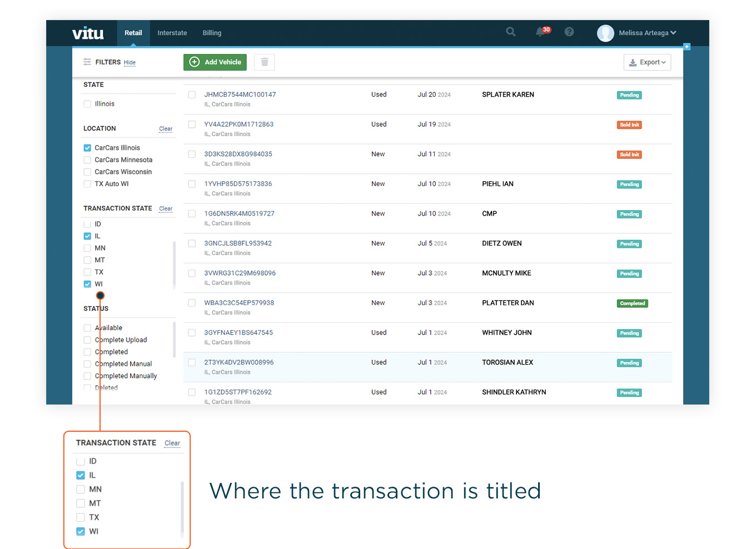The height and width of the screenshot is (549, 756).
Task: Uncheck the CarCars Illinois location checkbox
Action: [87, 148]
